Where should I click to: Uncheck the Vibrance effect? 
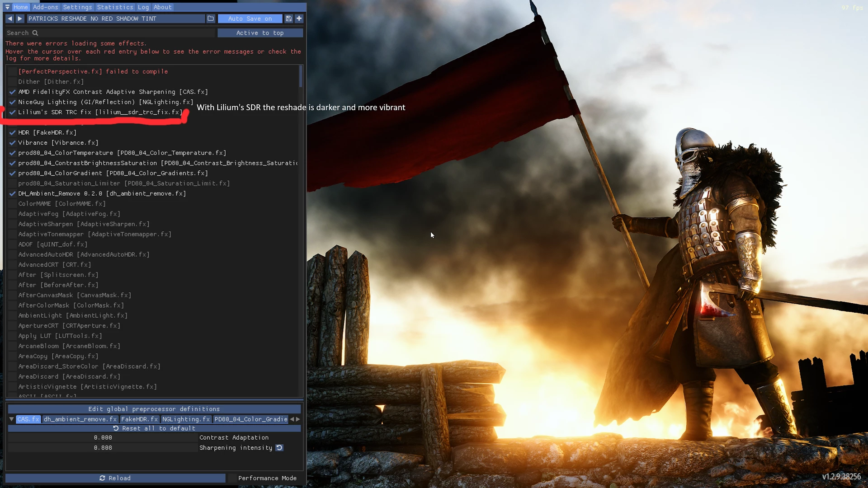tap(13, 143)
